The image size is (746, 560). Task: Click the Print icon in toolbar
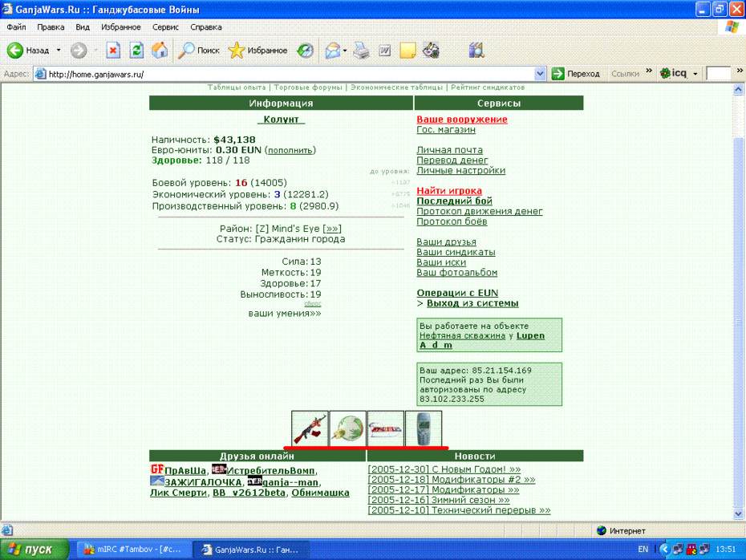click(x=361, y=50)
